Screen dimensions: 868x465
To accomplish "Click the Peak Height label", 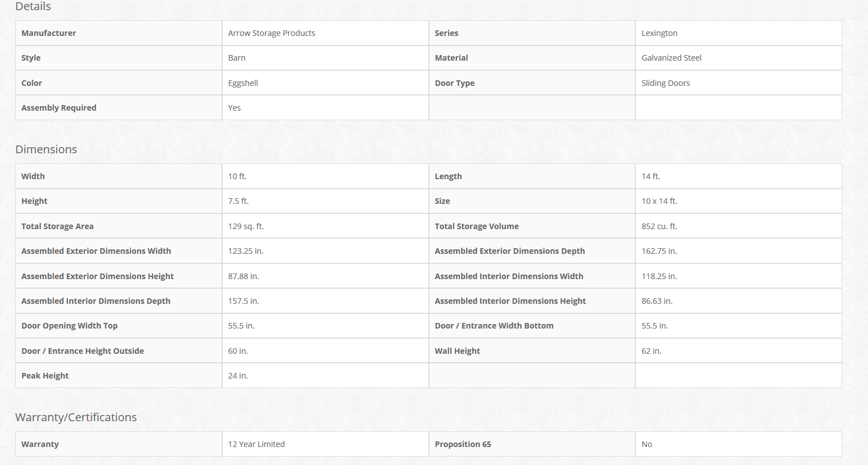I will [45, 376].
